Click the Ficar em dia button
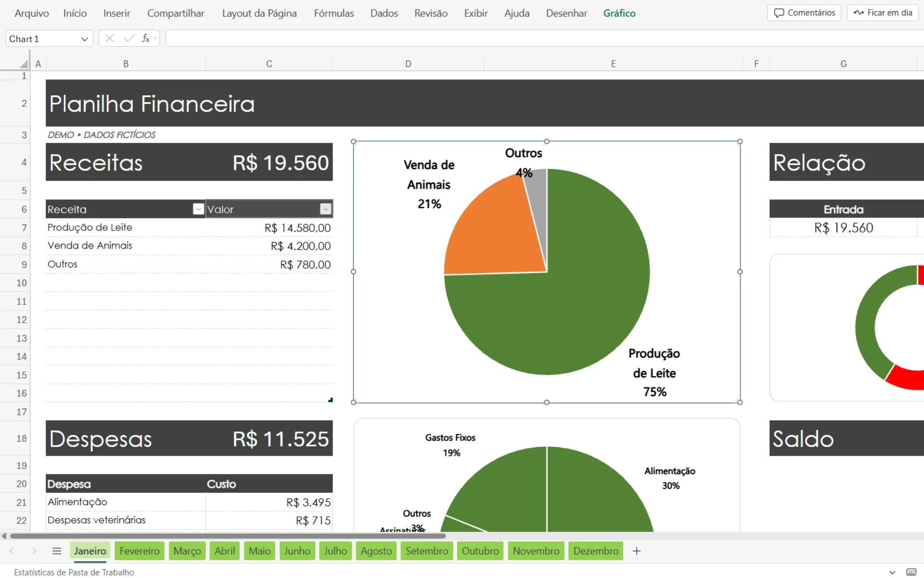This screenshot has height=578, width=924. point(883,13)
